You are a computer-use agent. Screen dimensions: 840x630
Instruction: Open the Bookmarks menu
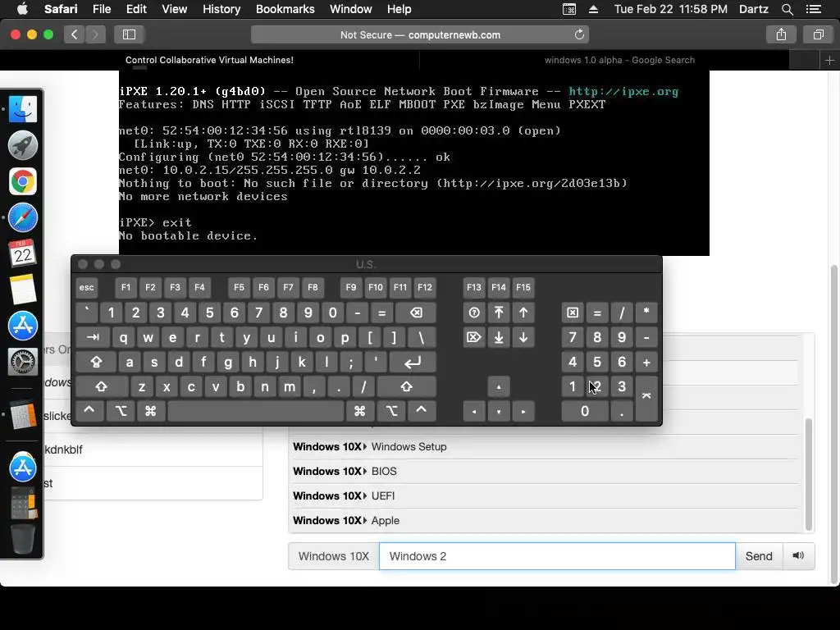285,9
